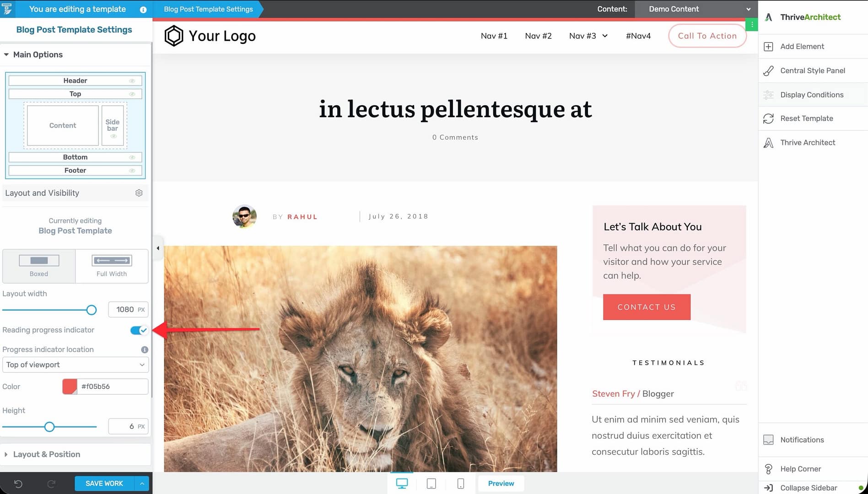
Task: Switch to mobile preview icon
Action: click(461, 483)
